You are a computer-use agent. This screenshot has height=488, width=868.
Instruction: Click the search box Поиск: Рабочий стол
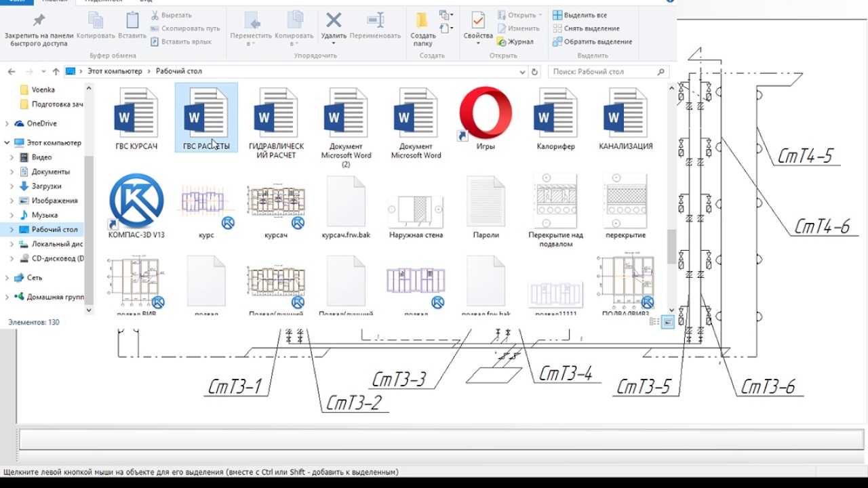tap(608, 71)
